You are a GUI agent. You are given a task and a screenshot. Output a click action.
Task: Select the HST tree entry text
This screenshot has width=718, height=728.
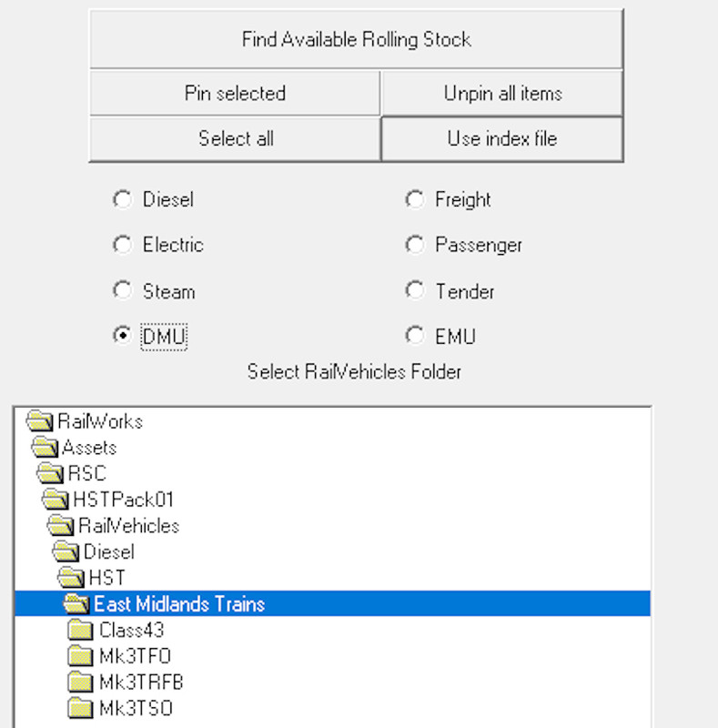[106, 578]
